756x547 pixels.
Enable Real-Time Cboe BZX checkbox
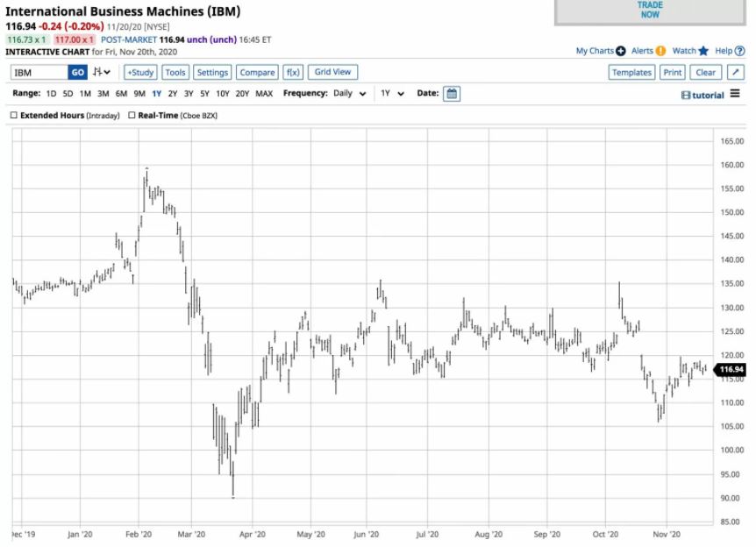(132, 115)
